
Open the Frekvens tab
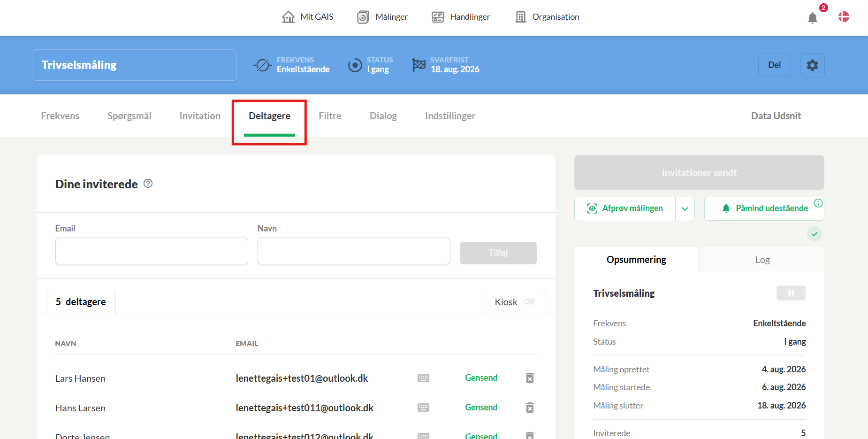point(60,116)
